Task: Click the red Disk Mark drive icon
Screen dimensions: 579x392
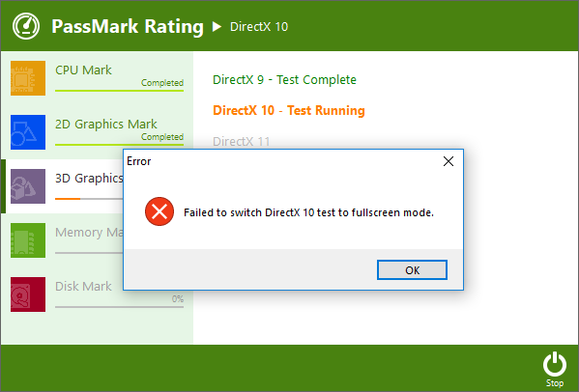Action: [x=28, y=294]
